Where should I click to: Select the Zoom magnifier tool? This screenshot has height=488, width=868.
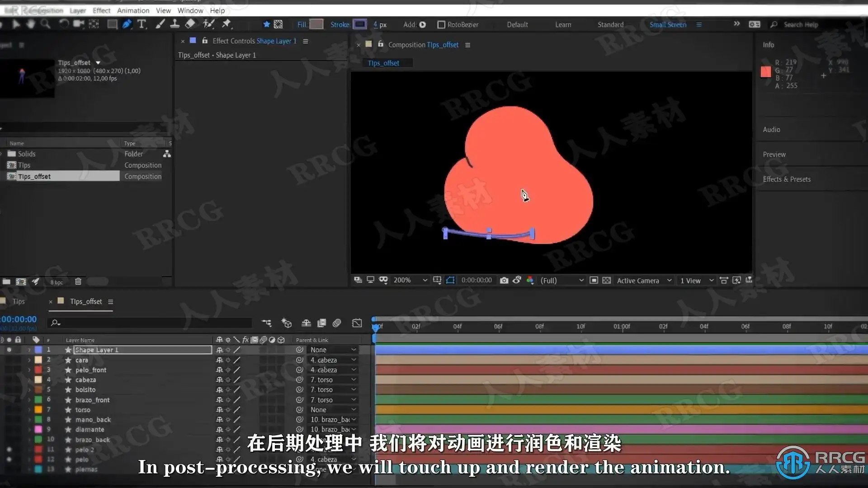[x=45, y=24]
